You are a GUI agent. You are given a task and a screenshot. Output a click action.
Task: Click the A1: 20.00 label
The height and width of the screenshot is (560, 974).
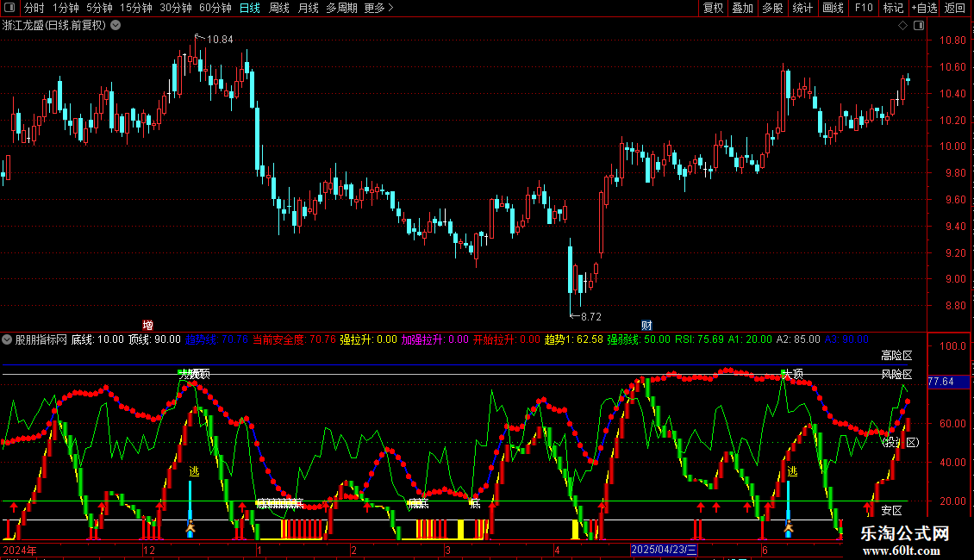[751, 339]
